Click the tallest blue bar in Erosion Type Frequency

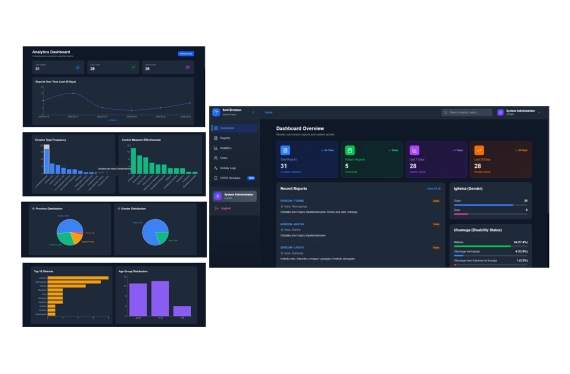click(x=47, y=159)
